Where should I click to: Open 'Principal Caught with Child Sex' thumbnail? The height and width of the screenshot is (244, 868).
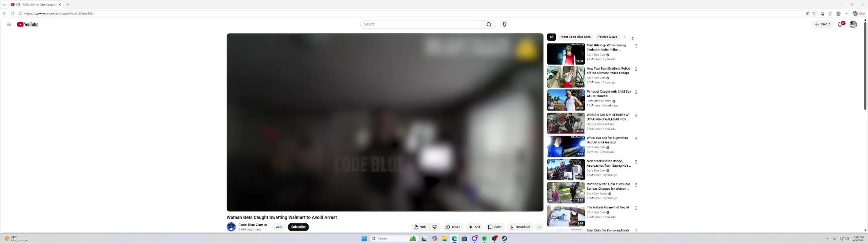[x=566, y=100]
